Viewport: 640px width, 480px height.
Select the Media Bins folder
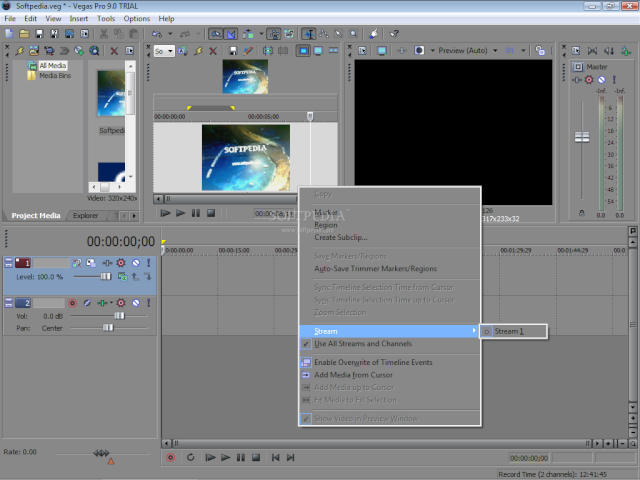[55, 76]
